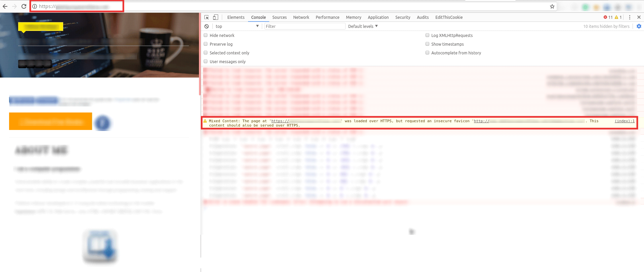Open the top context dropdown
The image size is (644, 272).
(237, 27)
